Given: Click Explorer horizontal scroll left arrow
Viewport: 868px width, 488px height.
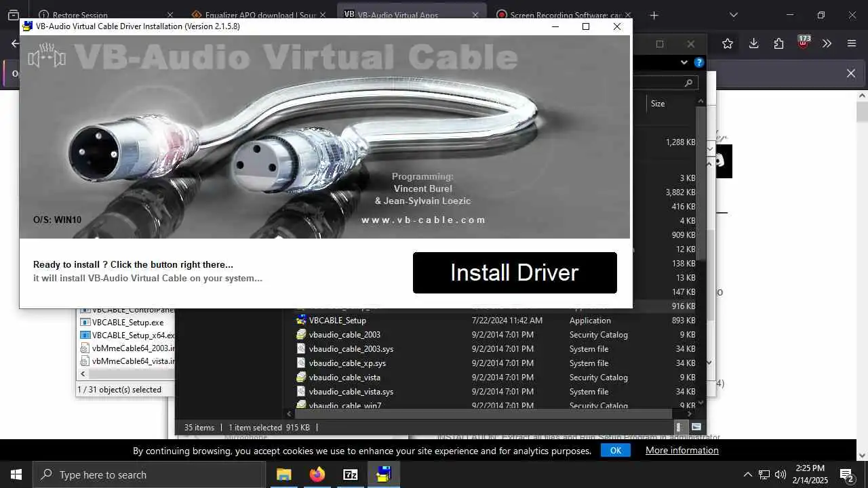Looking at the screenshot, I should pos(290,413).
